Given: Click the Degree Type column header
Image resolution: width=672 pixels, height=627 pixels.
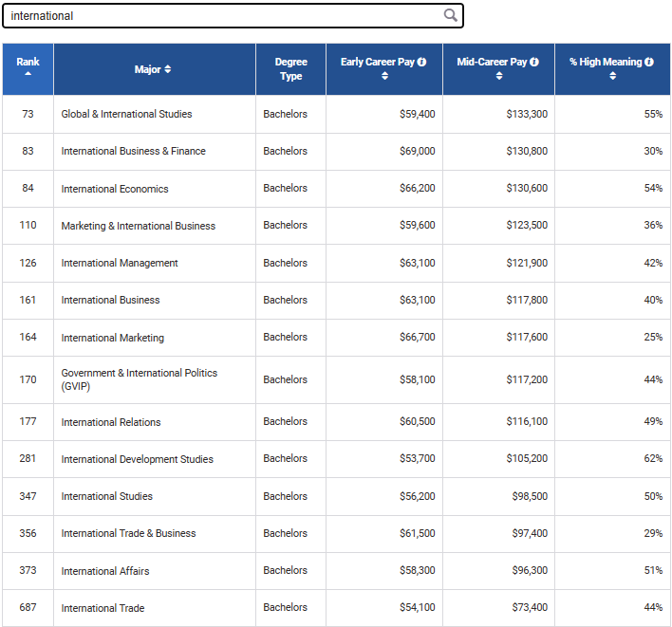Looking at the screenshot, I should (x=290, y=69).
